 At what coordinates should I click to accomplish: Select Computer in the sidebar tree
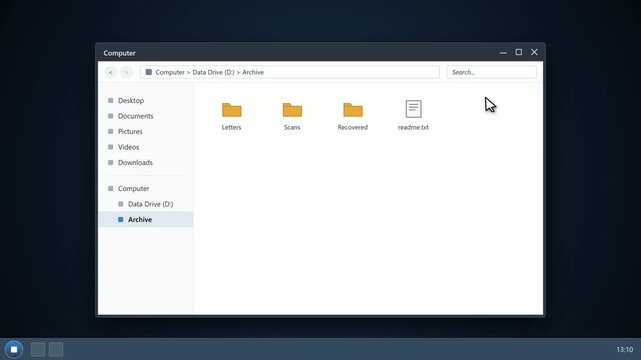[x=146, y=188]
